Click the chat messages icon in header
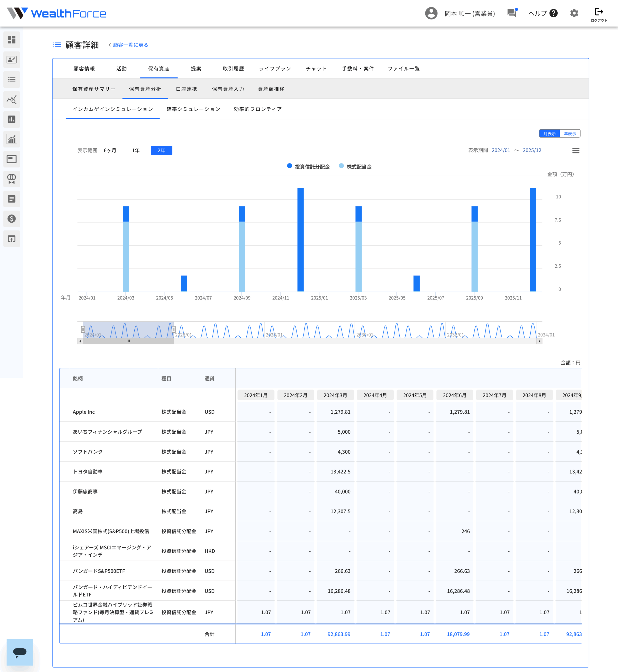This screenshot has width=618, height=672. (x=512, y=13)
